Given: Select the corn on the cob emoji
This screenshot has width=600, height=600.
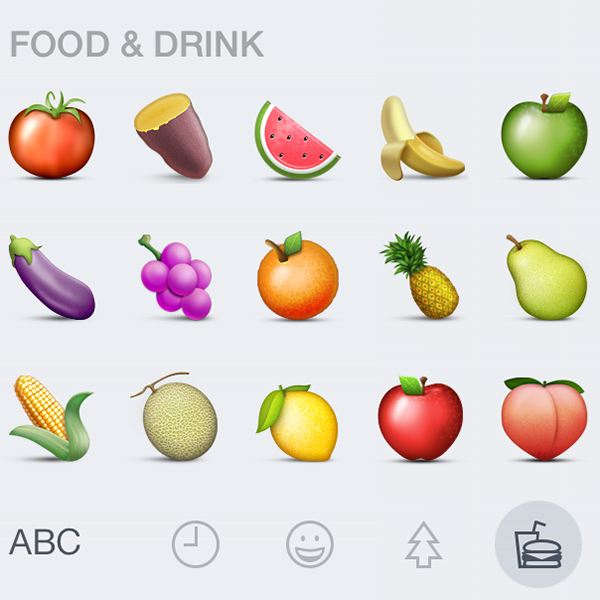Looking at the screenshot, I should 51,418.
